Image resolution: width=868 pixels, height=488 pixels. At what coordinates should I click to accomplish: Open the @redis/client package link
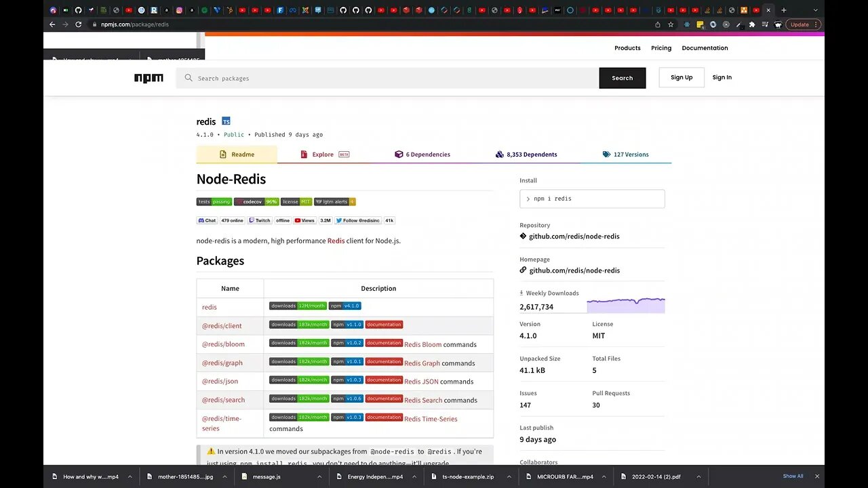222,326
